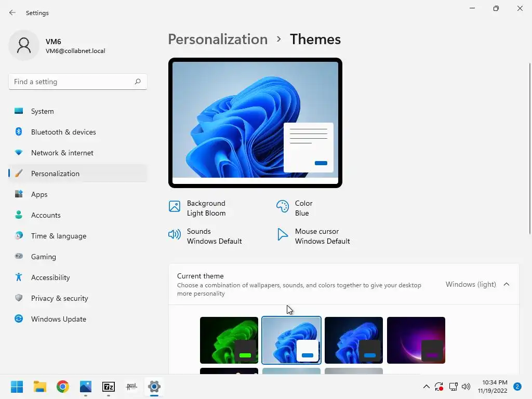This screenshot has height=399, width=532.
Task: Open the Windows Start button
Action: [17, 387]
